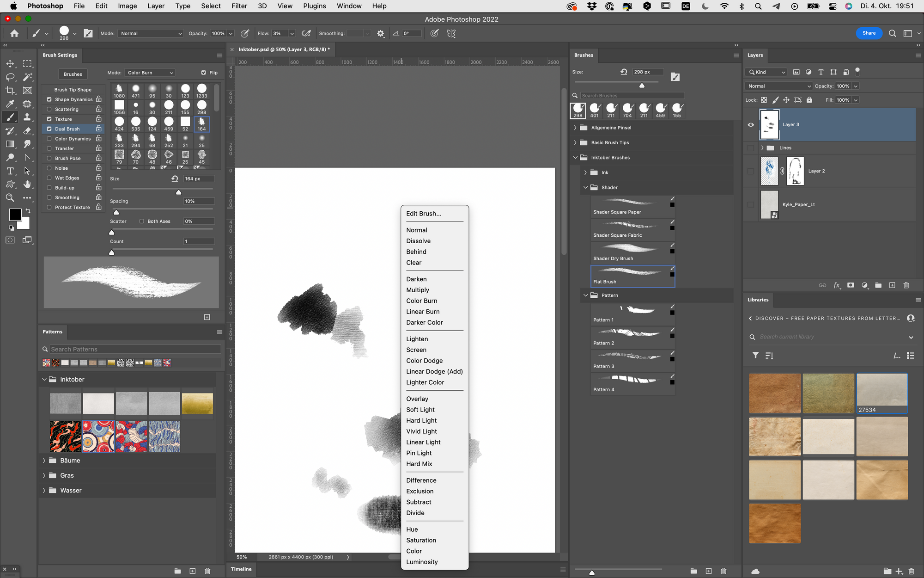Select the Hand tool
This screenshot has width=924, height=578.
pyautogui.click(x=27, y=184)
